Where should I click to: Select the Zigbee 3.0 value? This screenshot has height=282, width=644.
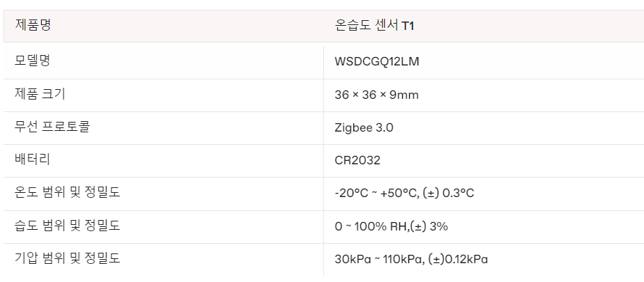click(364, 127)
